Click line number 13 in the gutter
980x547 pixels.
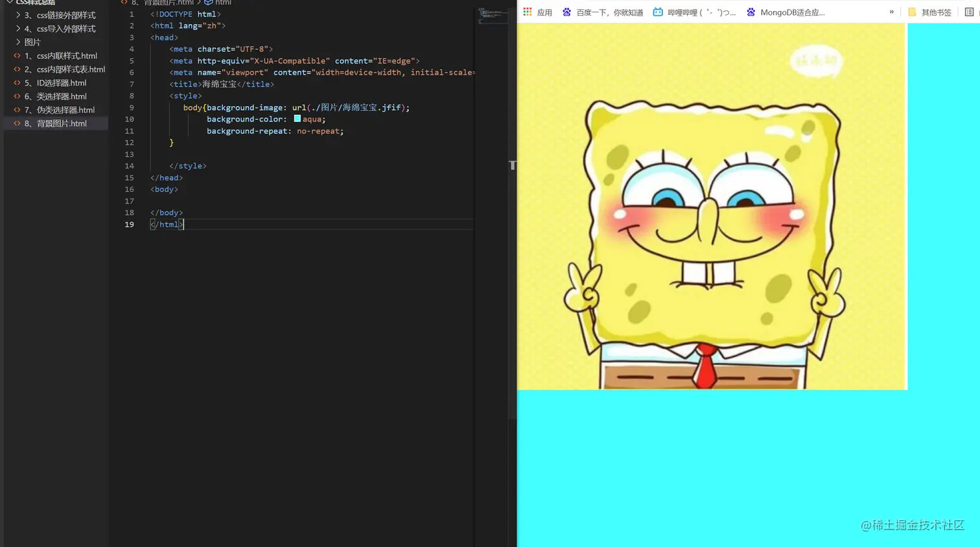coord(130,154)
